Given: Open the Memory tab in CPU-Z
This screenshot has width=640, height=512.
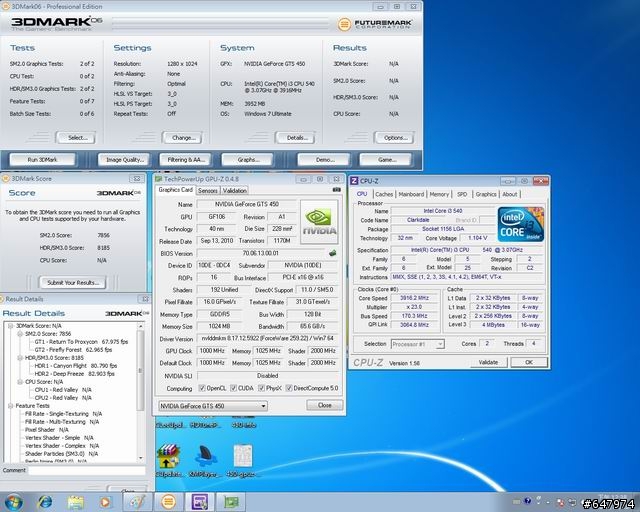Looking at the screenshot, I should point(439,194).
